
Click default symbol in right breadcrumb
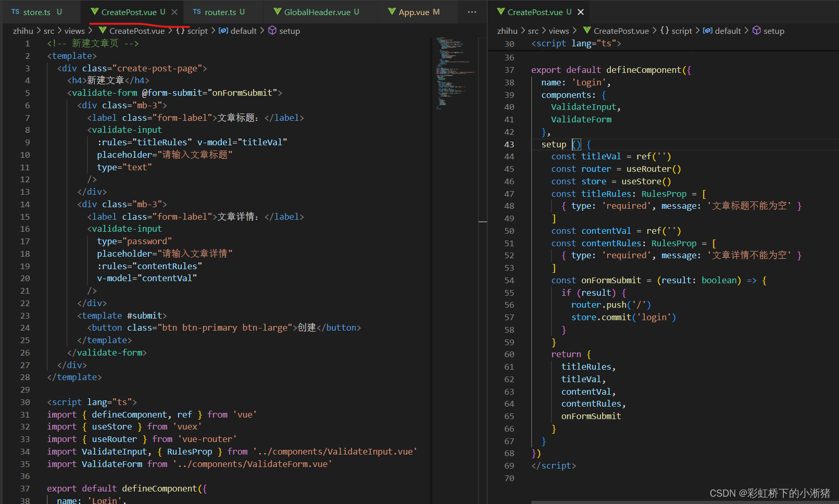tap(728, 31)
